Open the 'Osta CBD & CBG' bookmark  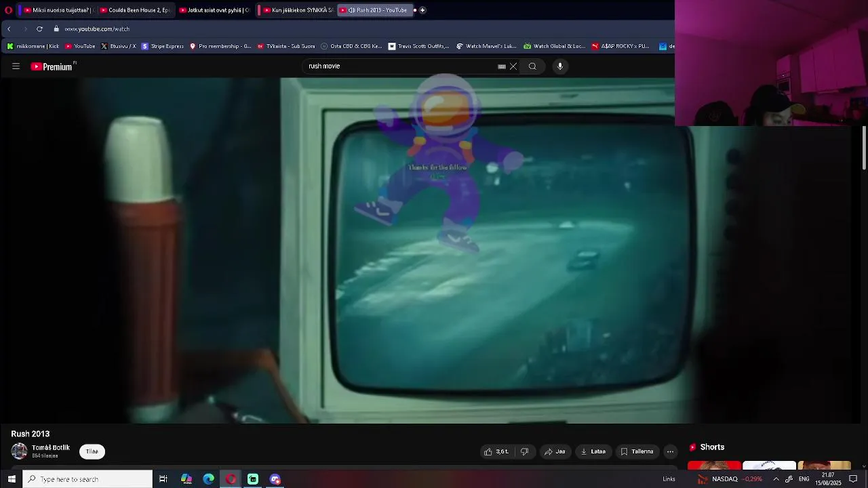(351, 46)
